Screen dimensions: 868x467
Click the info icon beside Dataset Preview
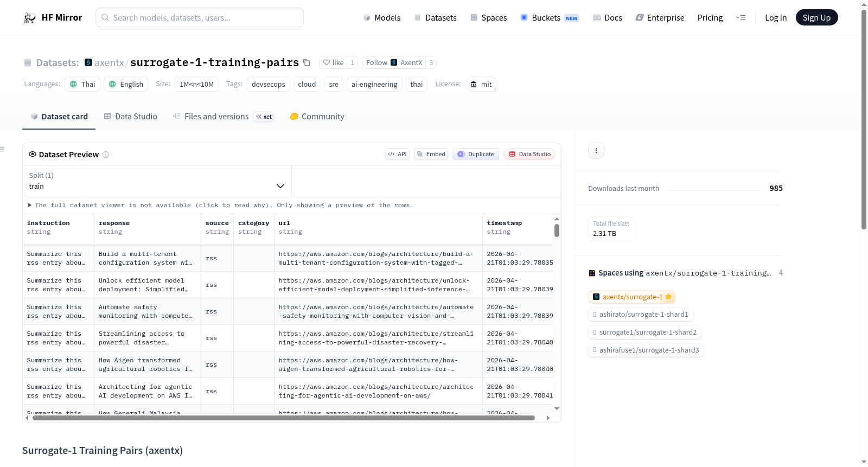click(x=106, y=155)
